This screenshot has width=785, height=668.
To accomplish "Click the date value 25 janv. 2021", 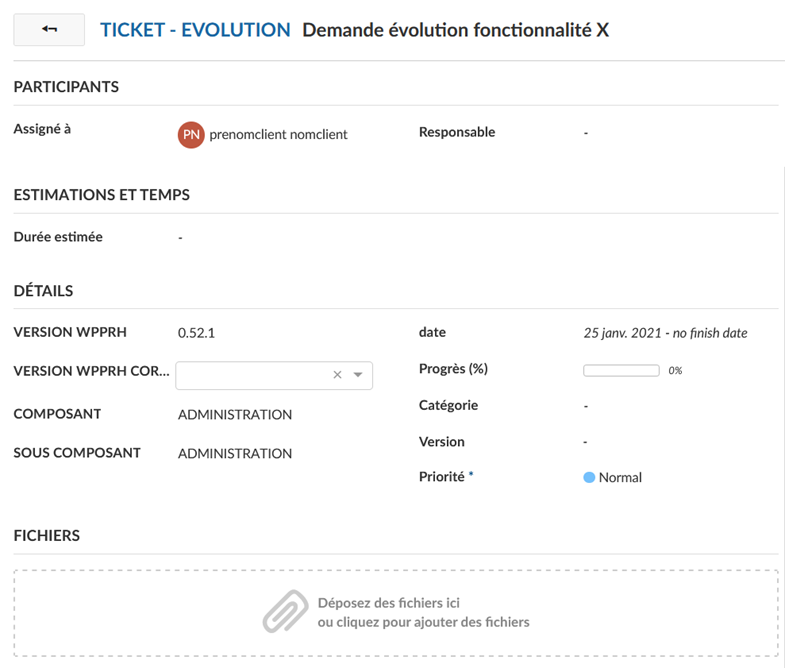I will click(x=622, y=333).
